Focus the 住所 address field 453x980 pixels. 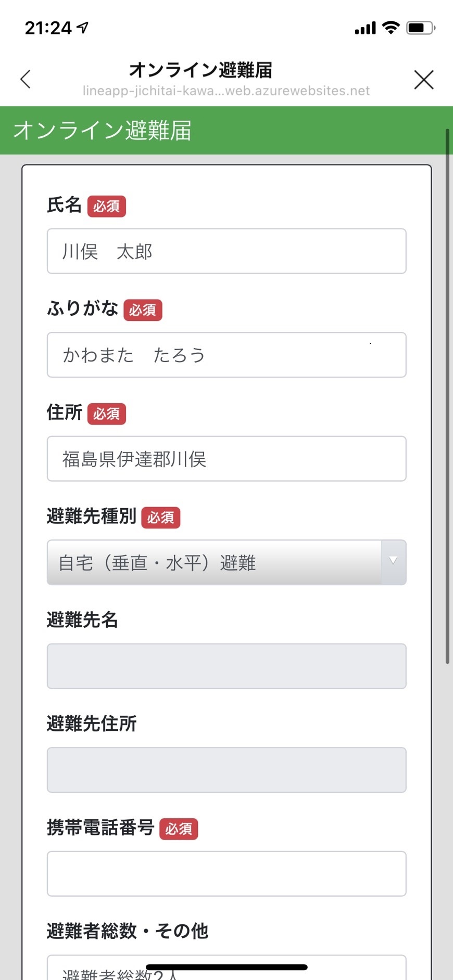point(227,459)
